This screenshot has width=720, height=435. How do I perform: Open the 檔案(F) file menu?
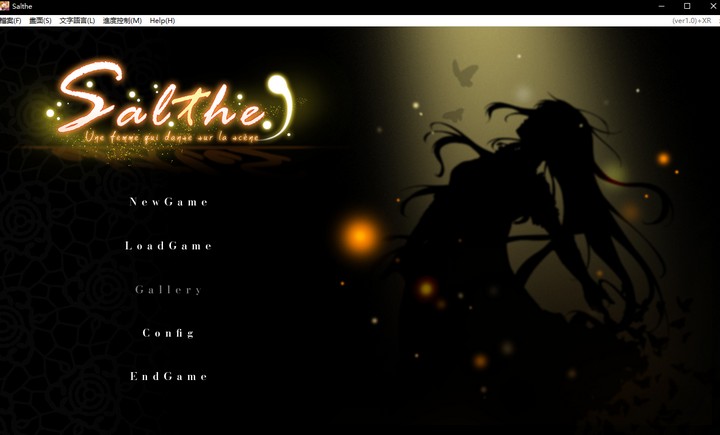click(x=10, y=21)
